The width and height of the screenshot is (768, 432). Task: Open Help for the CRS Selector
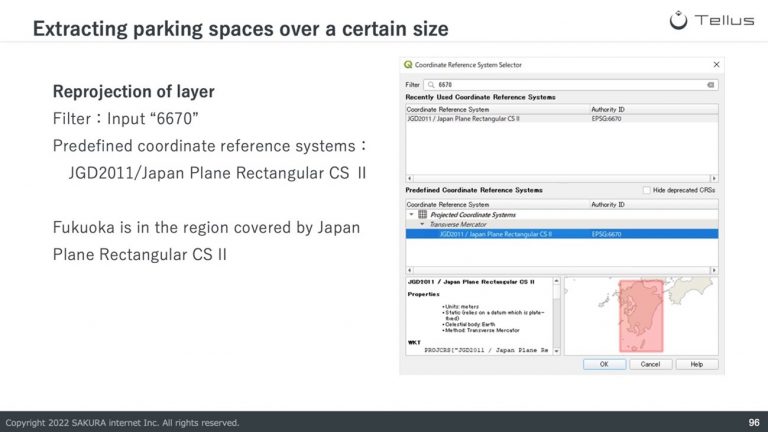tap(696, 364)
